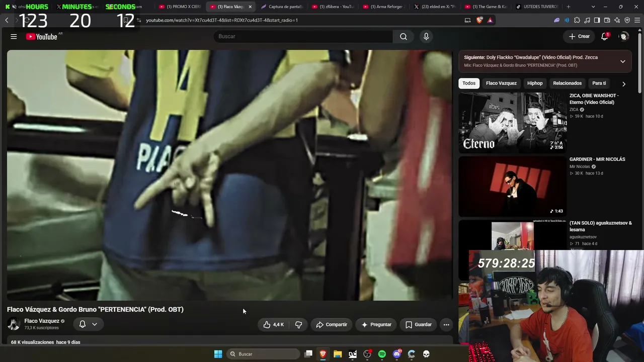Screen dimensions: 644x362
Task: Select the Todos filter chip
Action: tap(469, 83)
